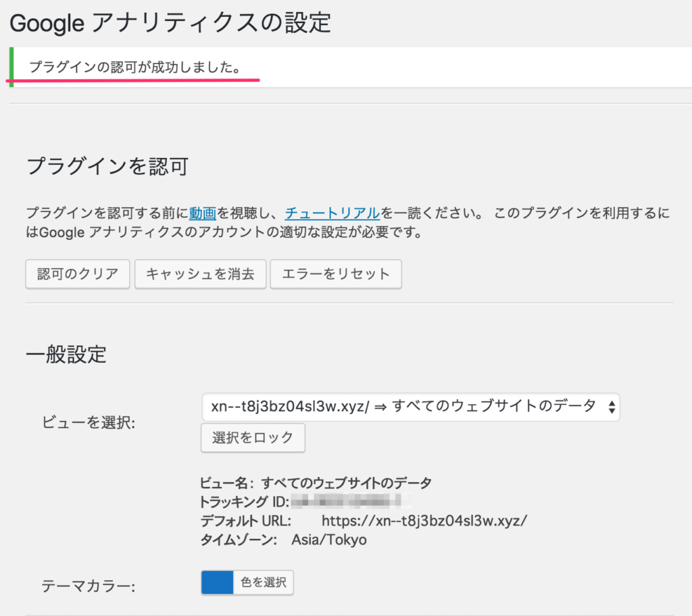
Task: Click the Asia/Tokyo timezone value
Action: pyautogui.click(x=329, y=540)
